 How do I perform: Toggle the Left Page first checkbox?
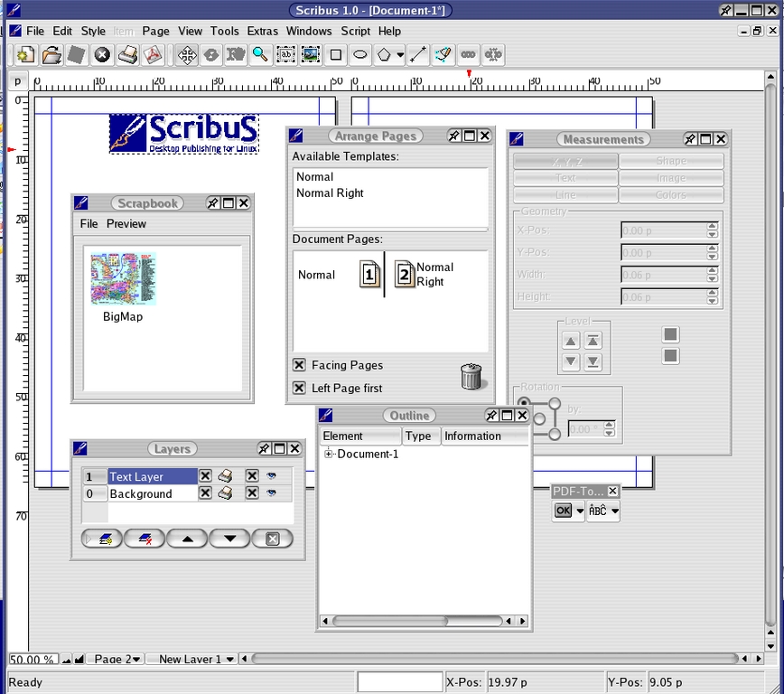pyautogui.click(x=299, y=388)
